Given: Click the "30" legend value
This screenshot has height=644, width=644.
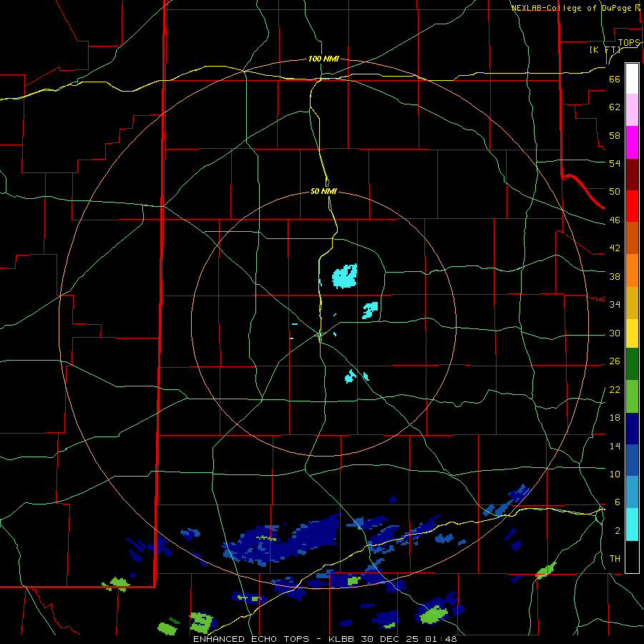Looking at the screenshot, I should [x=615, y=333].
